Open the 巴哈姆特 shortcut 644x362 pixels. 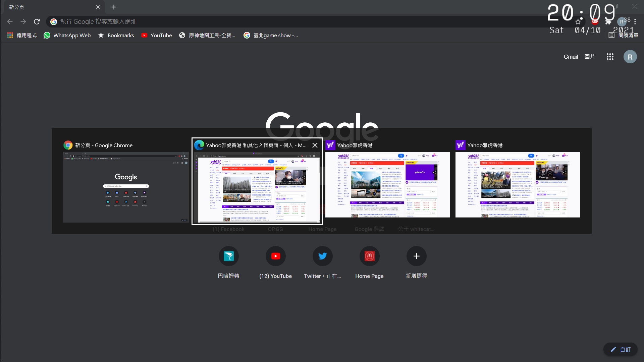tap(228, 263)
